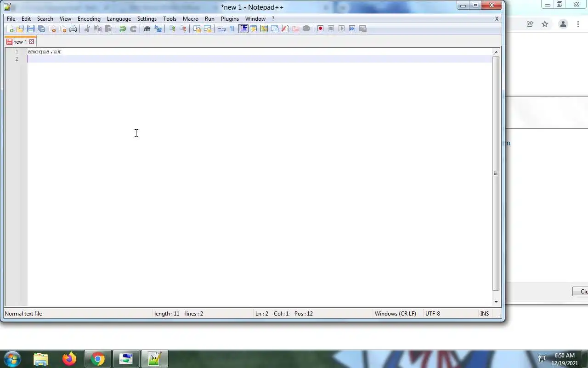Click the editor's vertical scrollbar down arrow
Viewport: 588px width, 368px height.
[x=496, y=302]
